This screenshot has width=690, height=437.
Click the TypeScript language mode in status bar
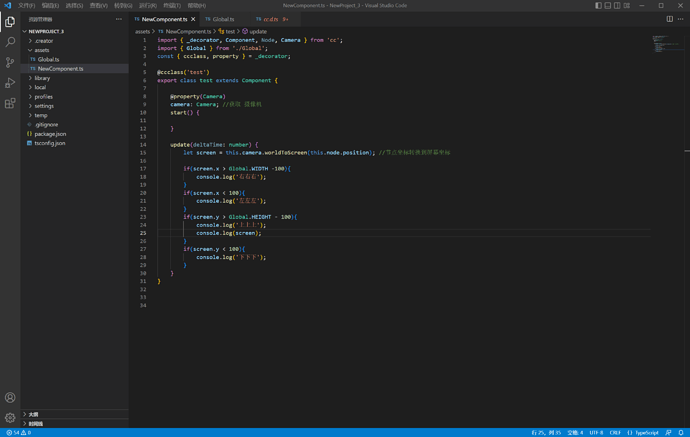(646, 433)
